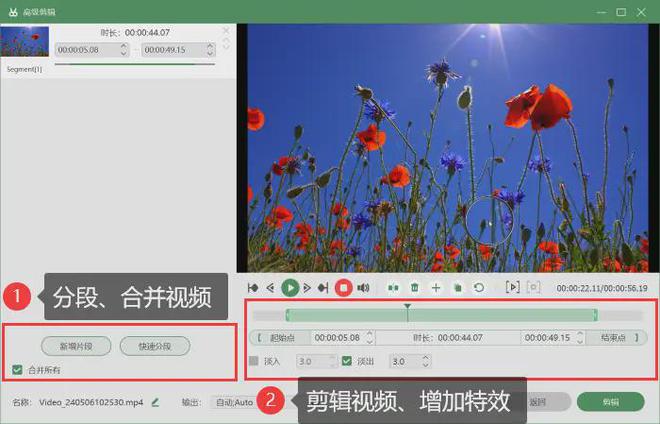Screen dimensions: 660x424
Task: Click the timeline start time field 00:00:05.08
Action: click(338, 338)
